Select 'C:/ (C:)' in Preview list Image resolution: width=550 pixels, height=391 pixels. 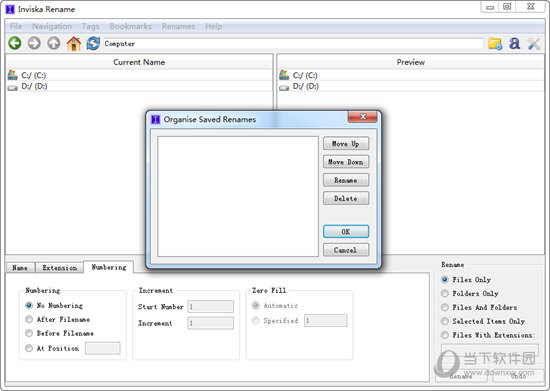click(x=305, y=75)
